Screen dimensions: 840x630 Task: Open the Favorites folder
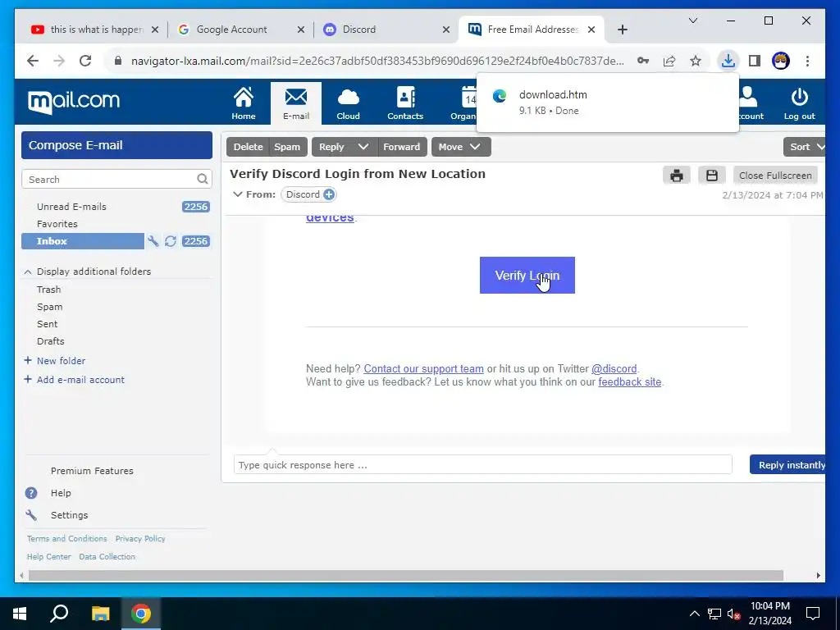(57, 224)
